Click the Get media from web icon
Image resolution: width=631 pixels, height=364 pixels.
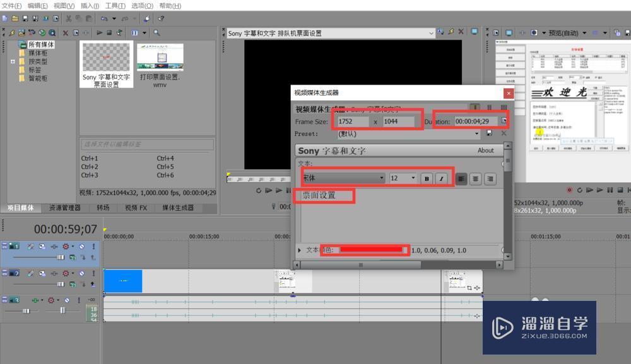pyautogui.click(x=42, y=33)
